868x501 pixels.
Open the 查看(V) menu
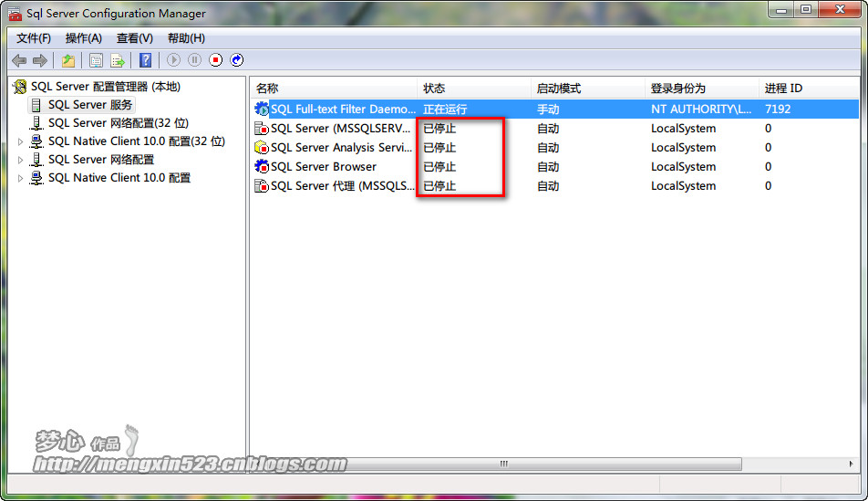(x=135, y=38)
